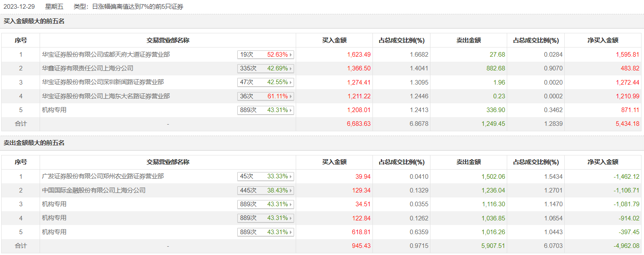Expand the 335次 42.69% badge
The width and height of the screenshot is (644, 255).
[x=266, y=68]
